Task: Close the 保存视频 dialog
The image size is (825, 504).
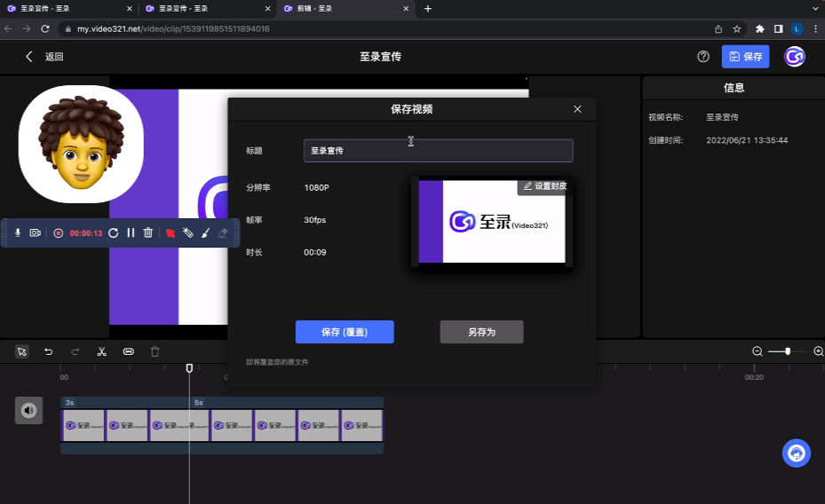Action: click(x=578, y=109)
